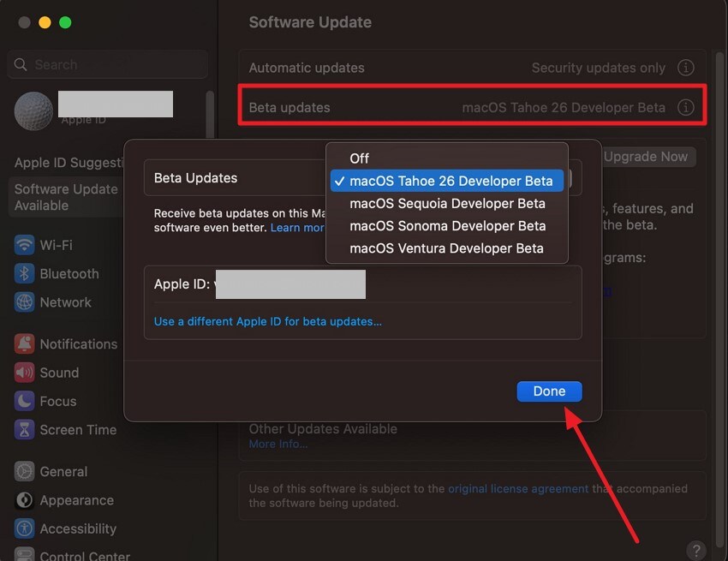Choose macOS Sequoia Developer Beta
This screenshot has height=561, width=728.
(447, 203)
